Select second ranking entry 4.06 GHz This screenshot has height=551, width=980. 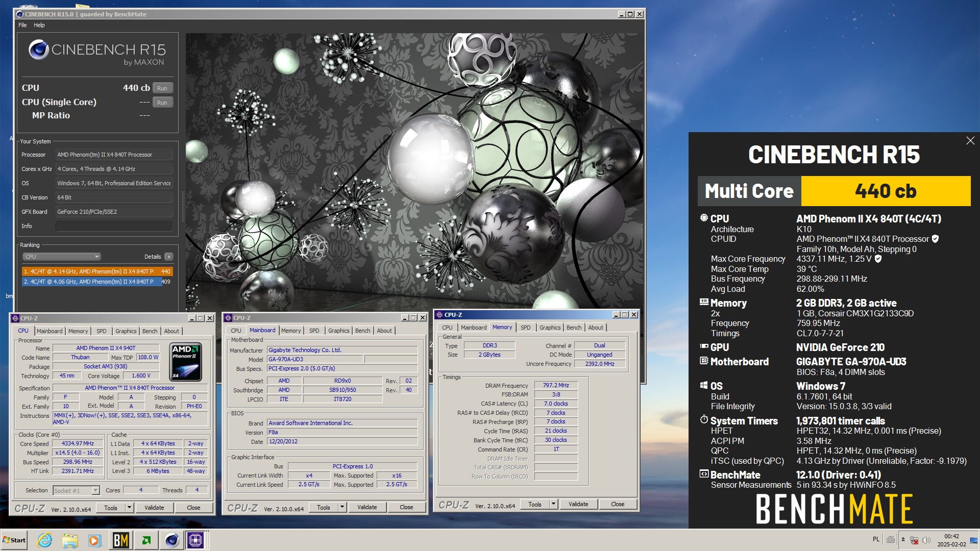pos(97,282)
